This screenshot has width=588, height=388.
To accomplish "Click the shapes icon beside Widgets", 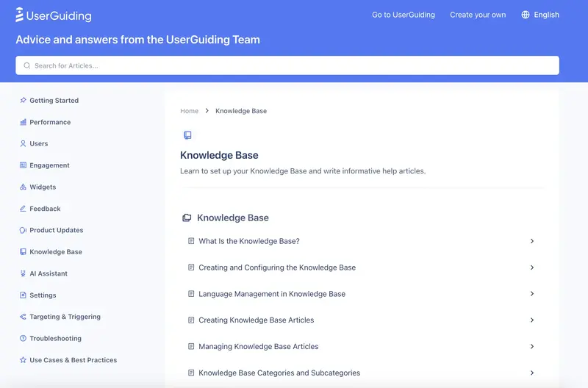I will click(23, 187).
